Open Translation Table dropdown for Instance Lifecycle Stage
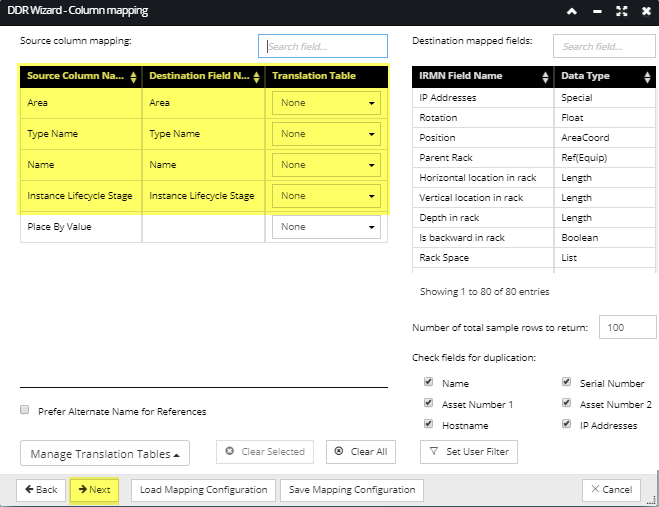The width and height of the screenshot is (659, 507). click(x=326, y=196)
